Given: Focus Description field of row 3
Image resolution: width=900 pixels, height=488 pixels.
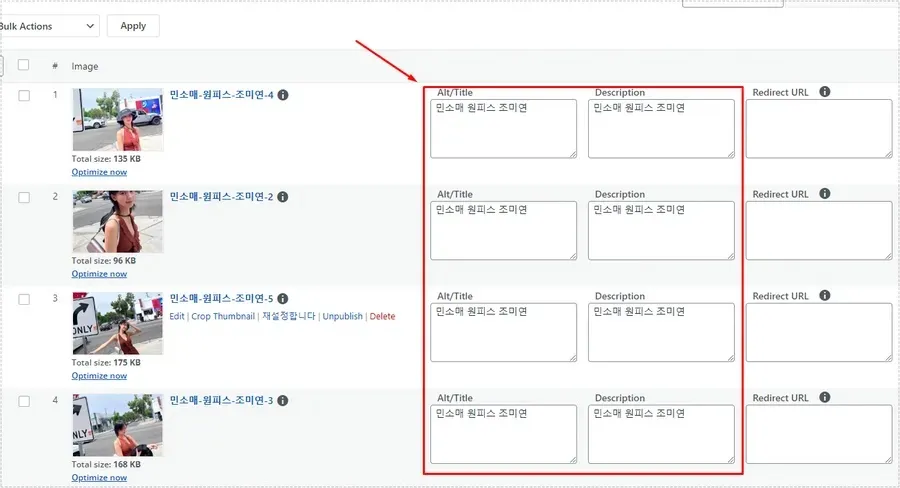Looking at the screenshot, I should pos(661,332).
